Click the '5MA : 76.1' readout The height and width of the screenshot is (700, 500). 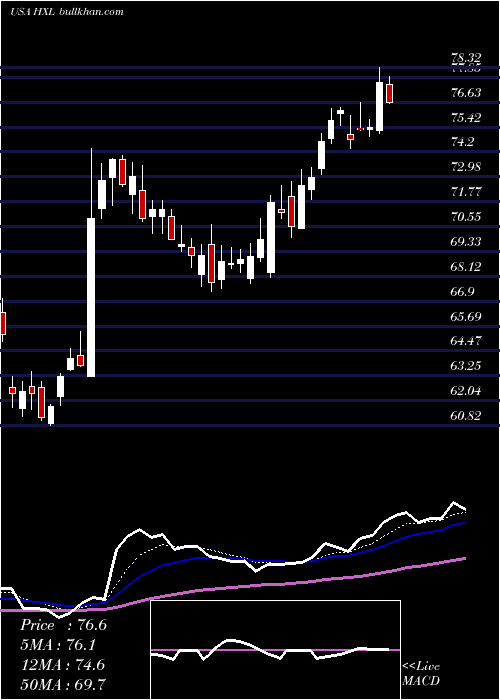[58, 645]
